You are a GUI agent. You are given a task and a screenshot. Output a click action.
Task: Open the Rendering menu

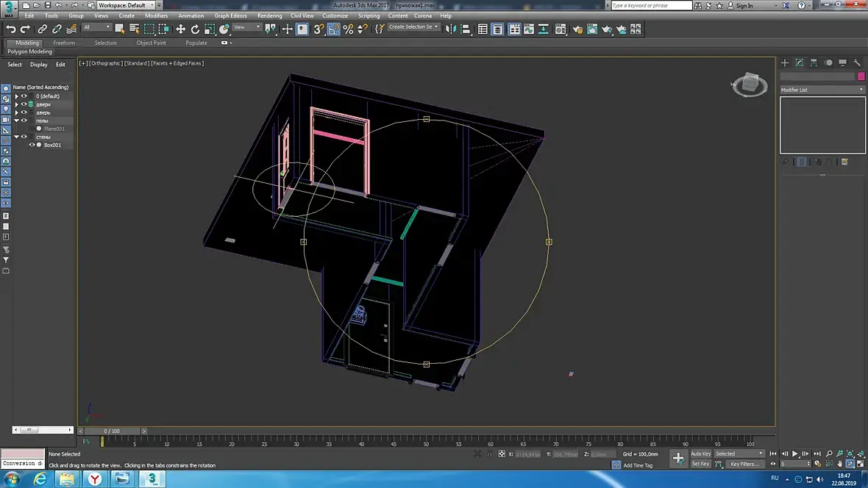[x=269, y=15]
